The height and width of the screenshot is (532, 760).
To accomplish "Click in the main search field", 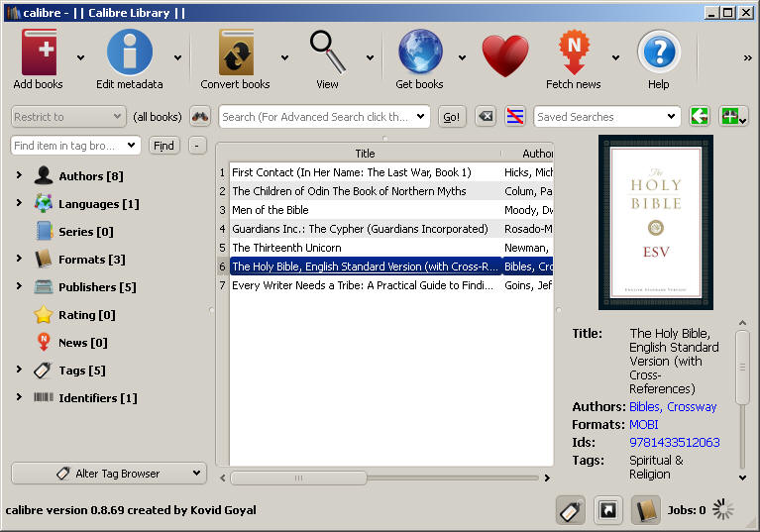I will click(x=317, y=117).
